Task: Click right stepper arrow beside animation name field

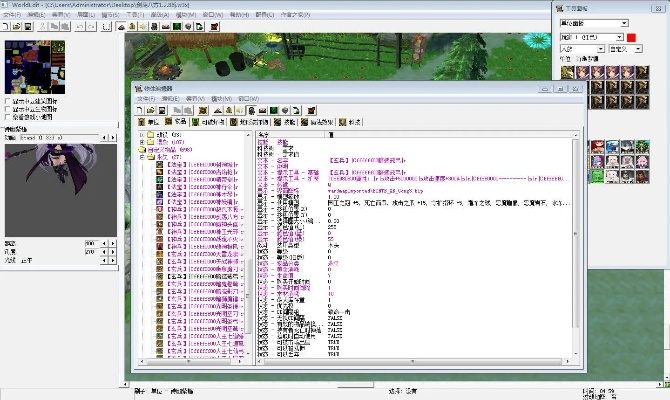Action: (113, 138)
